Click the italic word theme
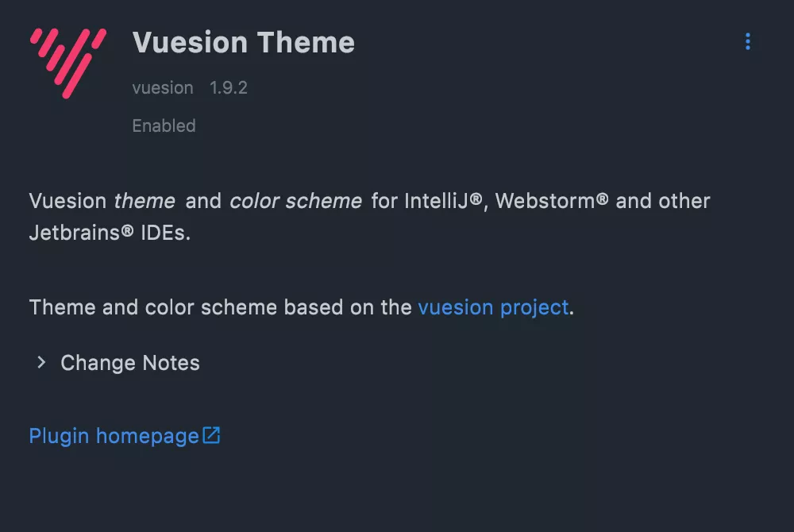 145,201
